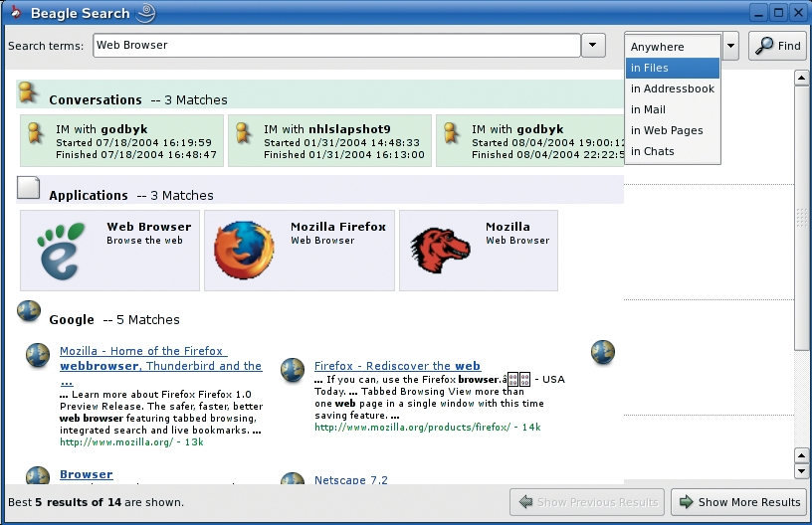Choose in Web Pages from scope list
The width and height of the screenshot is (812, 525).
(672, 130)
